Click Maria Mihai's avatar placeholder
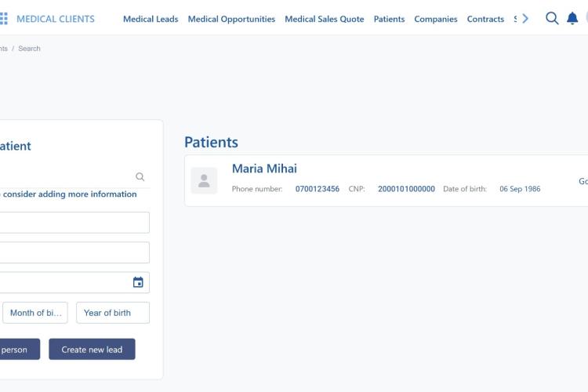Viewport: 588px width, 392px height. tap(204, 180)
